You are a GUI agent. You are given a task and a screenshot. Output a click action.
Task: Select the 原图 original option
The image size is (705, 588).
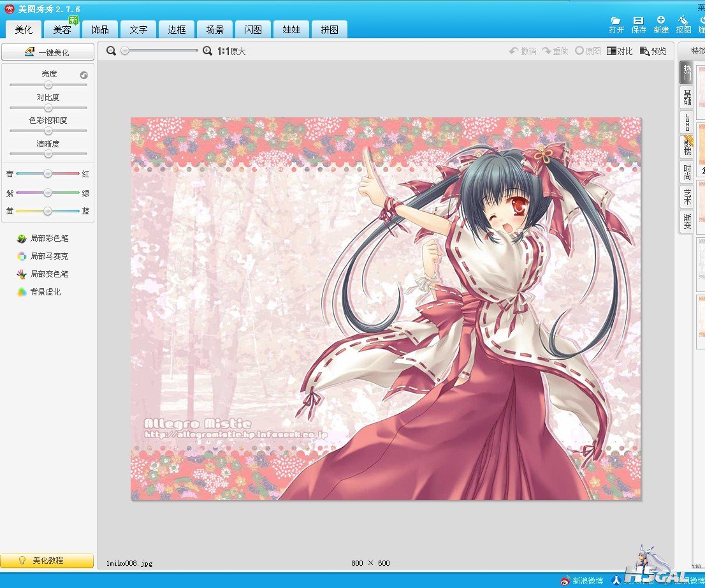[x=588, y=51]
